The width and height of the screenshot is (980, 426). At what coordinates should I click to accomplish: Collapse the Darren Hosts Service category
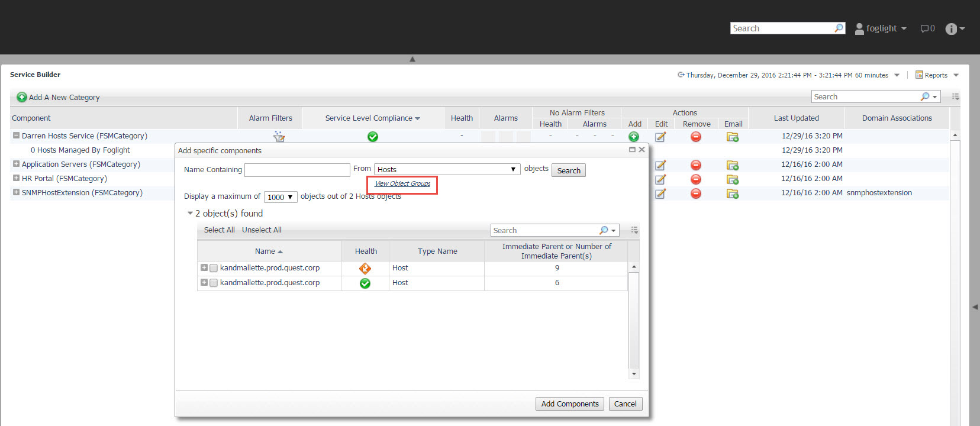(16, 135)
